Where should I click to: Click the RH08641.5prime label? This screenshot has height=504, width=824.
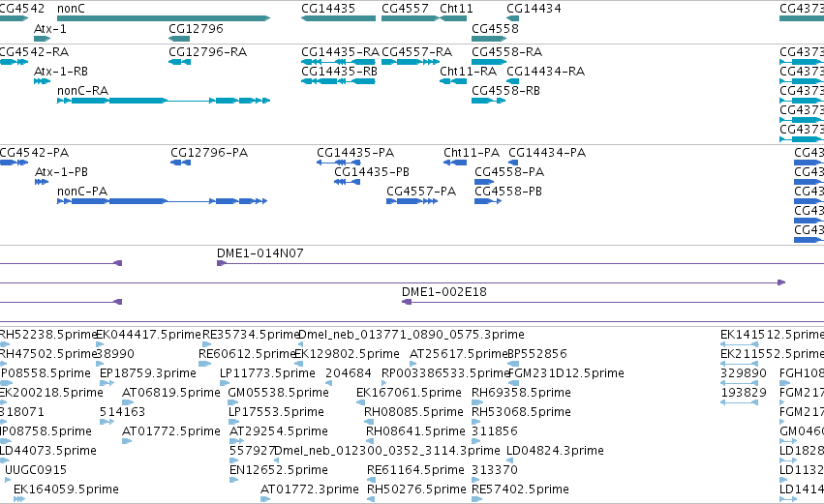click(415, 431)
